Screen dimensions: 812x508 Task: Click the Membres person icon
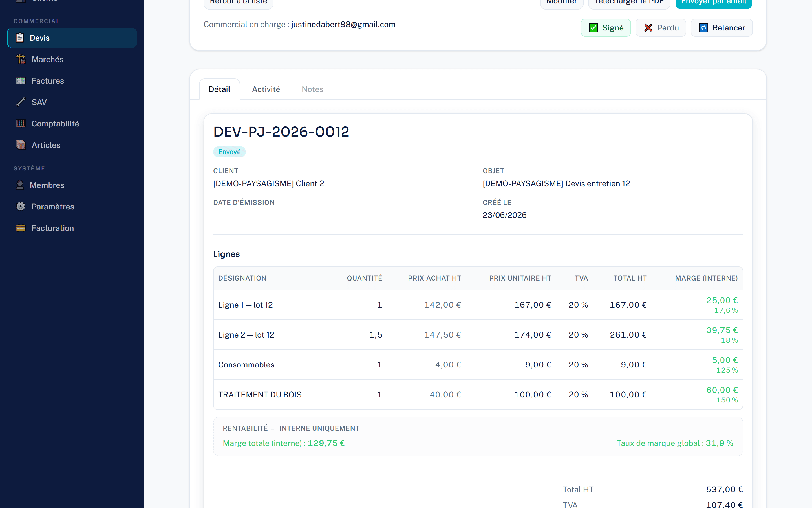pyautogui.click(x=20, y=185)
